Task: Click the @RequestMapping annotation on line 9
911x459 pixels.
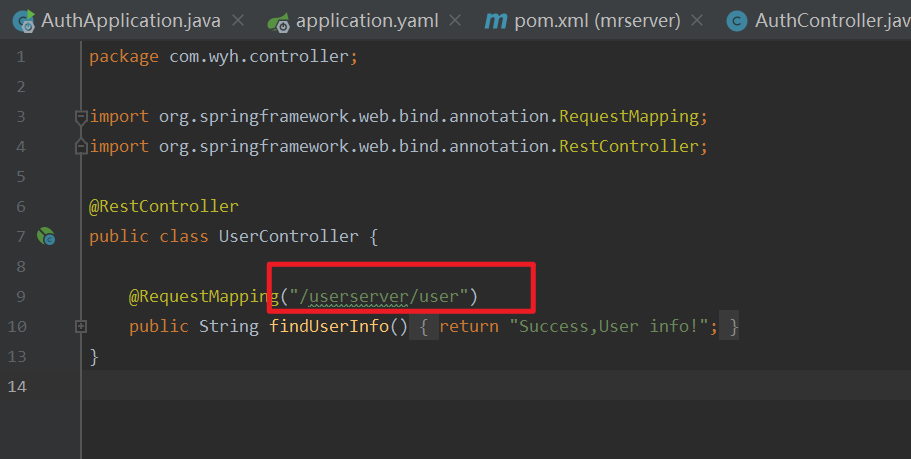Action: tap(204, 297)
